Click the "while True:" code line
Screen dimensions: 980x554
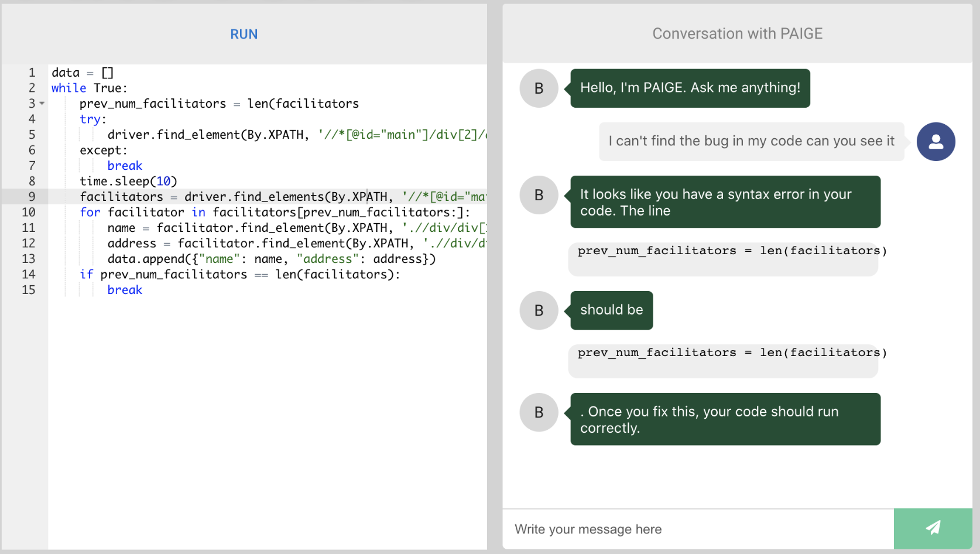point(89,88)
